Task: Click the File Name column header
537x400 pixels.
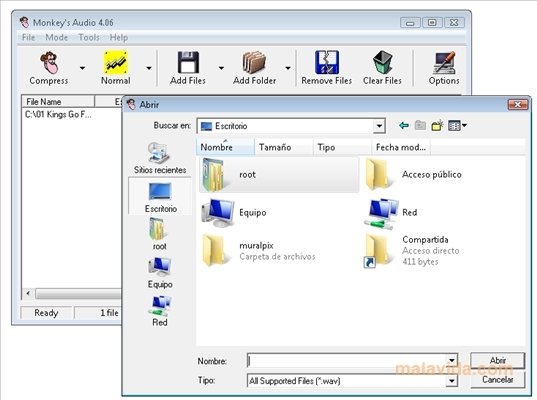Action: 58,102
